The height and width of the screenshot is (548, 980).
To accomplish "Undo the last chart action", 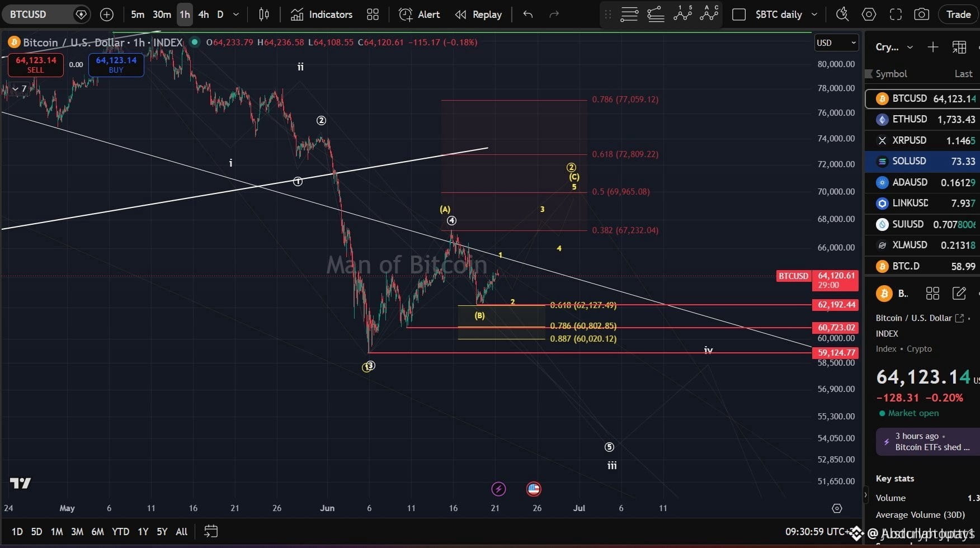I will 527,15.
